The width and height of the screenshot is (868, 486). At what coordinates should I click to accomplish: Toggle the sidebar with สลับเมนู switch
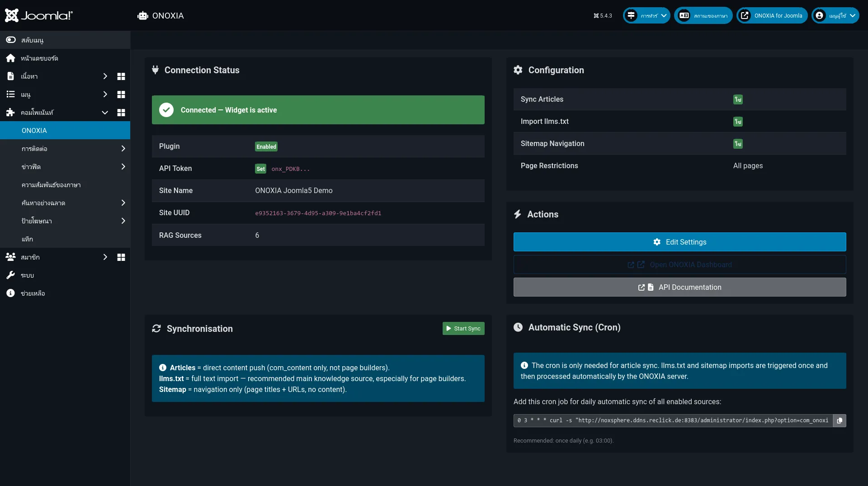click(11, 40)
